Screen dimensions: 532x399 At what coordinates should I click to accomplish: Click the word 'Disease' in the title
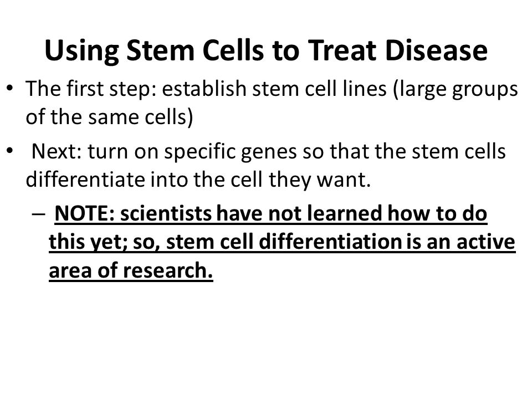click(x=436, y=51)
